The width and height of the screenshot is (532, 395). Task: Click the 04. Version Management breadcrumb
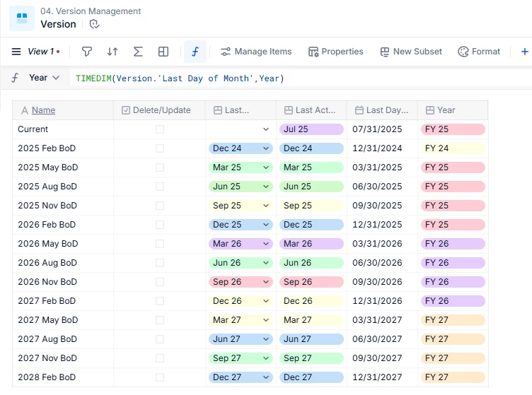point(91,11)
